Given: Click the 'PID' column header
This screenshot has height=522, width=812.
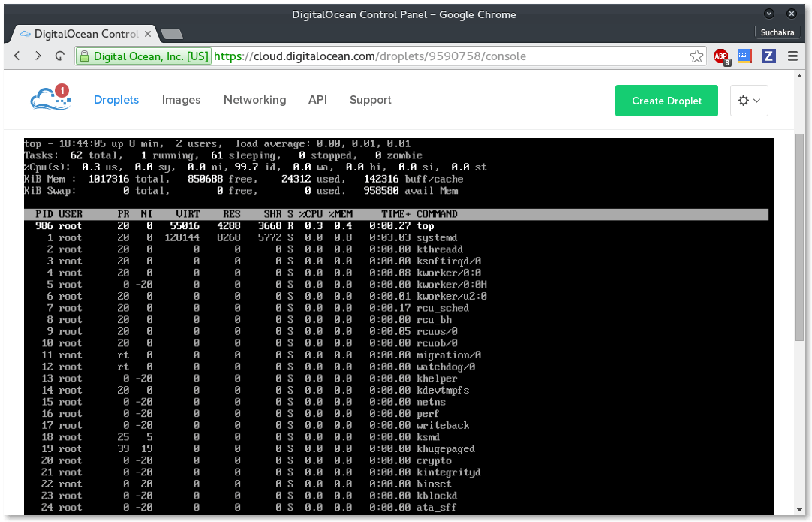Looking at the screenshot, I should (x=44, y=214).
